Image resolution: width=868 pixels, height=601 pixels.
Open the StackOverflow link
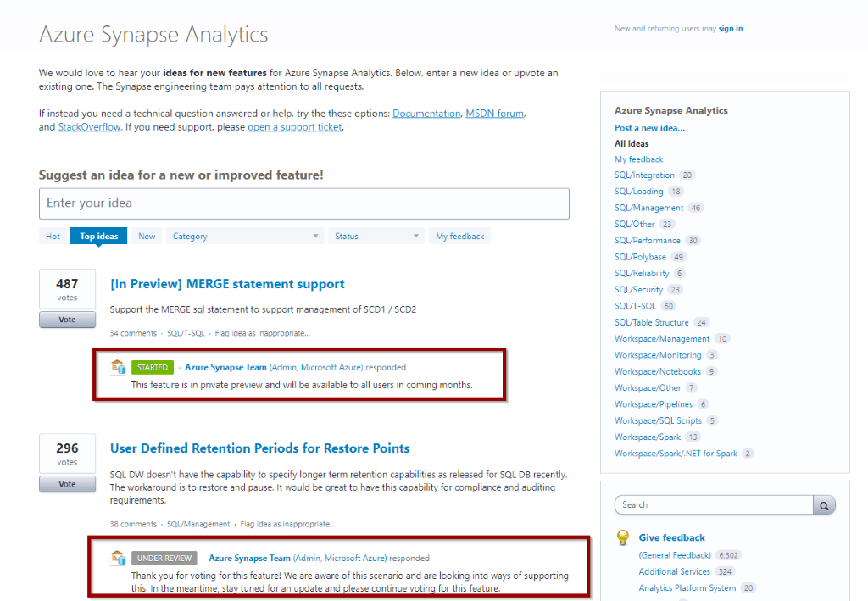89,127
